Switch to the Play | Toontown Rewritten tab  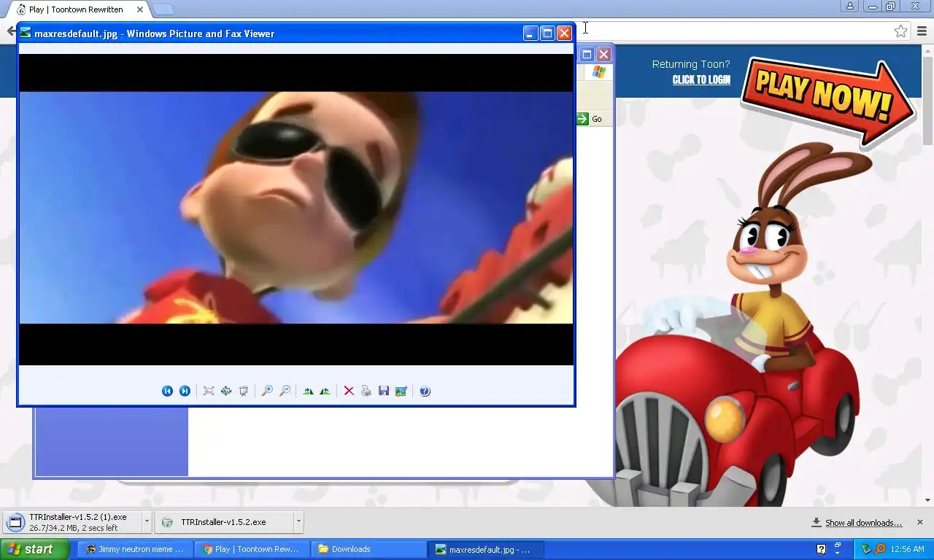click(76, 9)
